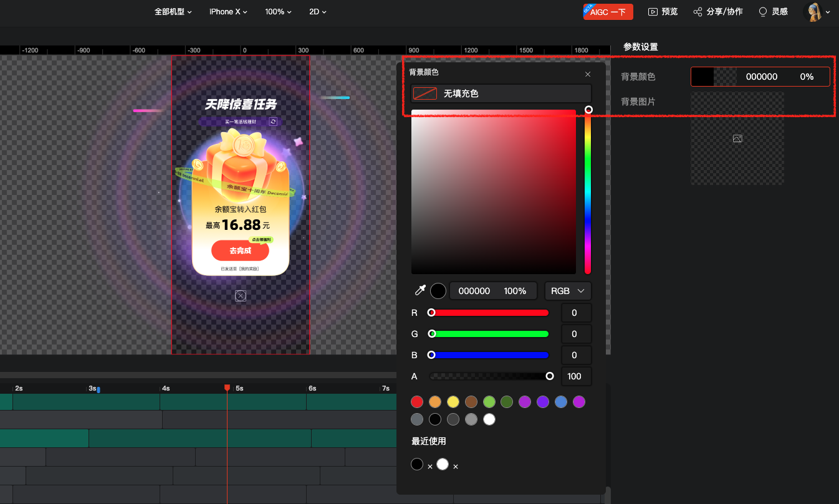
Task: Choose the red preset swatch
Action: click(x=417, y=402)
